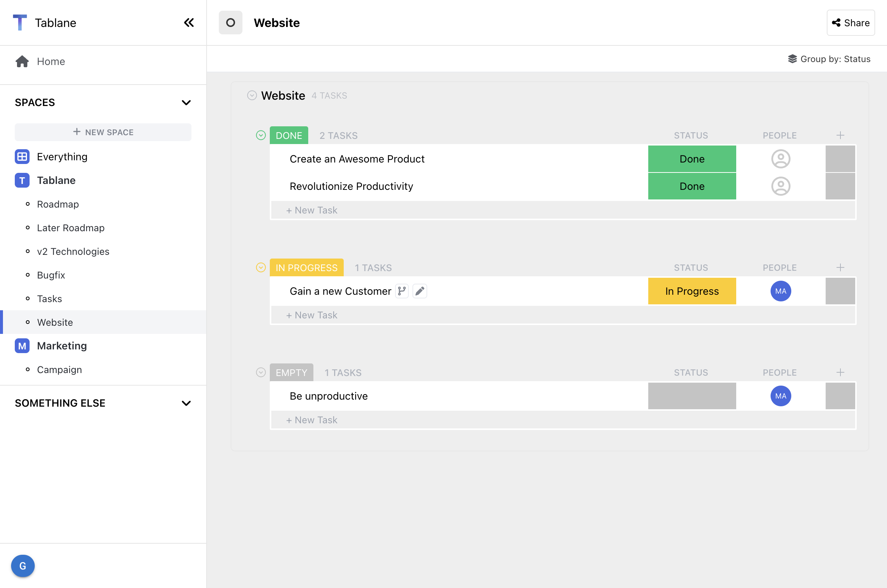Click the Share button
The image size is (887, 588).
[x=851, y=23]
